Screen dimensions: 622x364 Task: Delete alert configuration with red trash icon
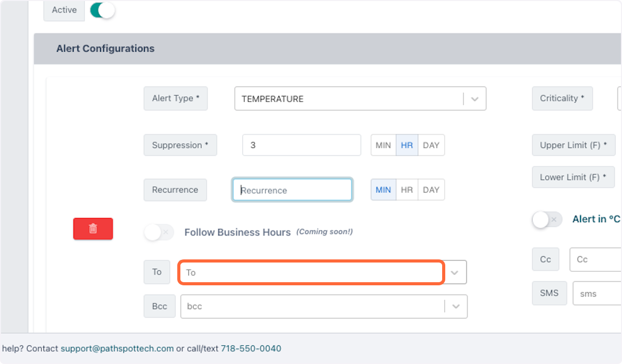[x=93, y=228]
